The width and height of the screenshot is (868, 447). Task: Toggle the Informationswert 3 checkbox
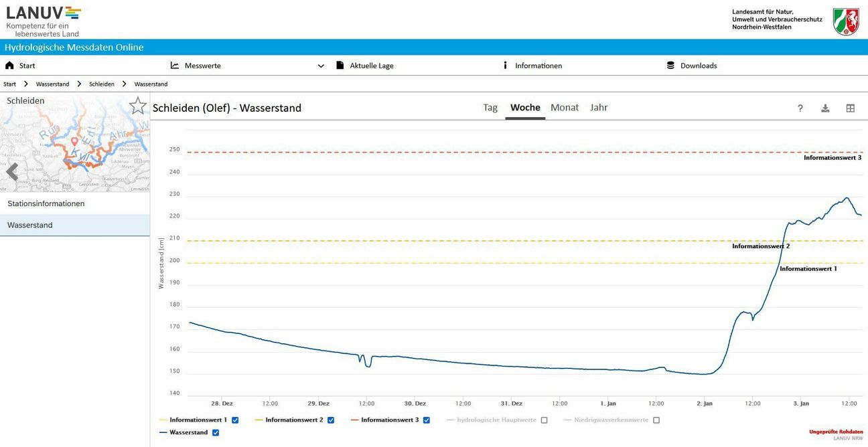tap(427, 420)
